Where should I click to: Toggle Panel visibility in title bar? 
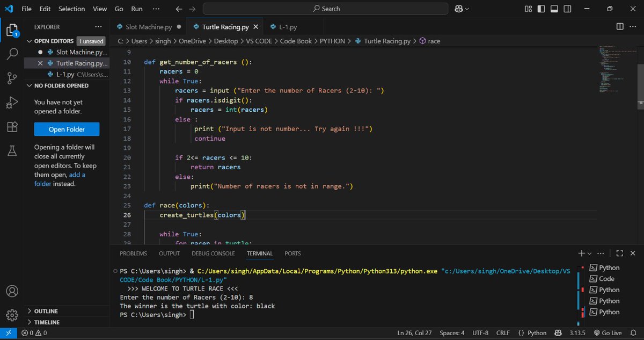[554, 9]
